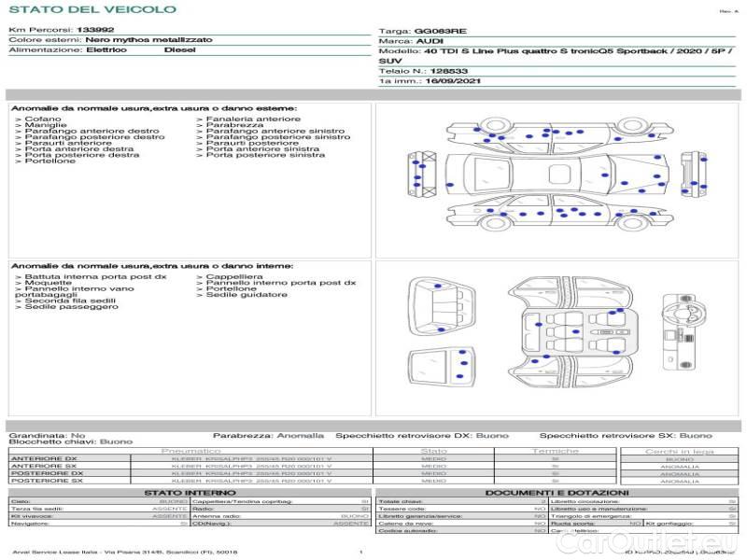Click 'DOCUMENTI E DOTAZIONI' section header
This screenshot has height=560, width=747.
pyautogui.click(x=557, y=493)
